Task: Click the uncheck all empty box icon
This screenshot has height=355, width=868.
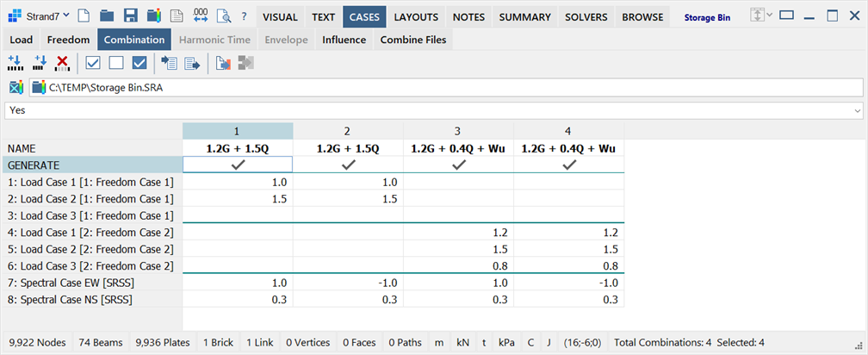Action: (x=116, y=63)
